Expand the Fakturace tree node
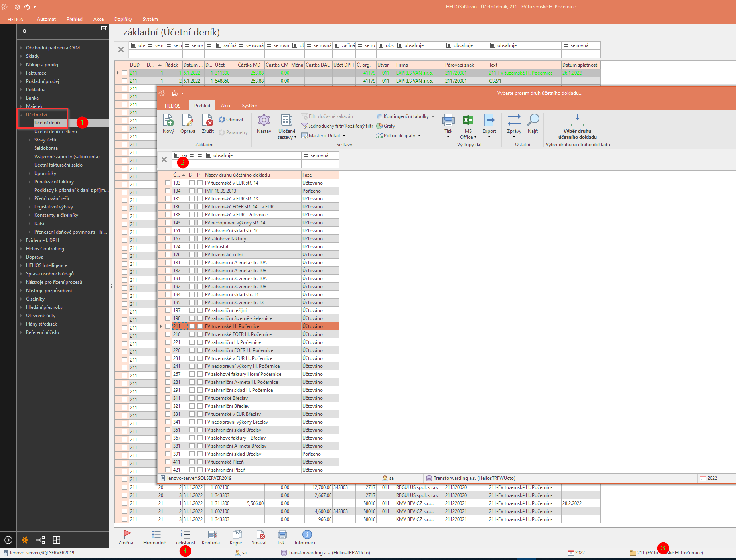Viewport: 736px width, 560px height. (x=21, y=73)
